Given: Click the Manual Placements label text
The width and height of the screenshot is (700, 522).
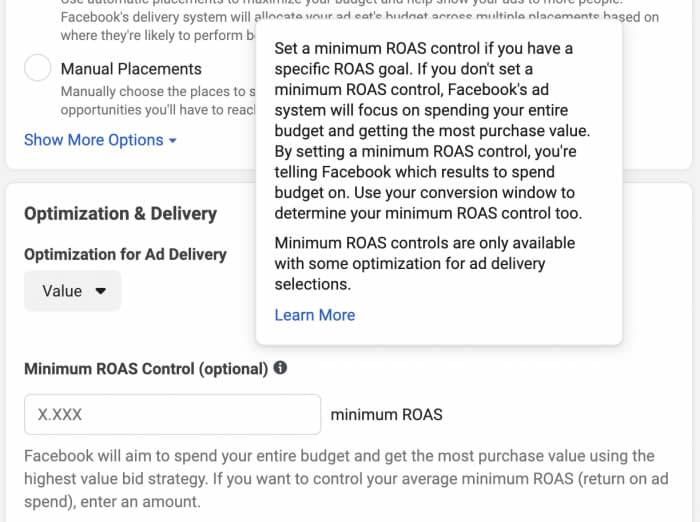Looking at the screenshot, I should tap(131, 69).
